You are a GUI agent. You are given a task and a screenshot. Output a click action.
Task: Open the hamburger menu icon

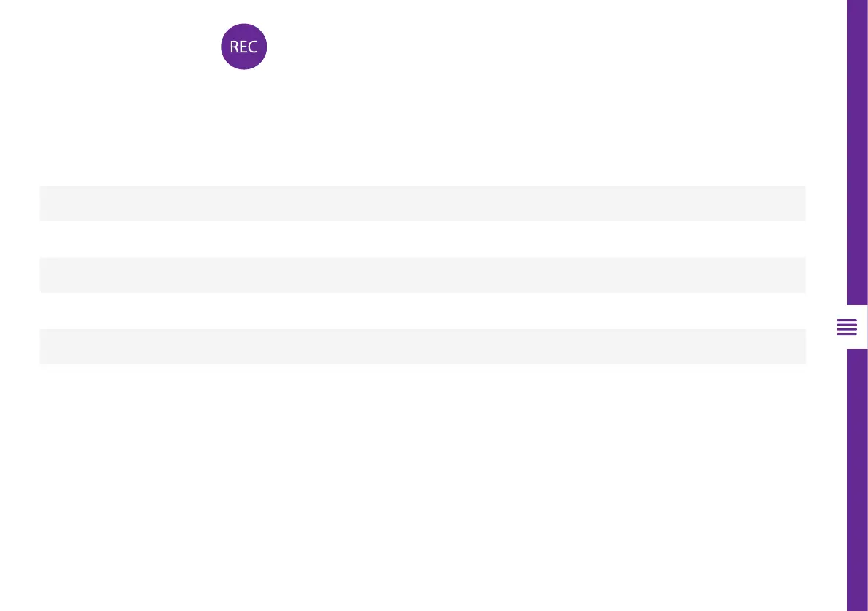tap(846, 328)
